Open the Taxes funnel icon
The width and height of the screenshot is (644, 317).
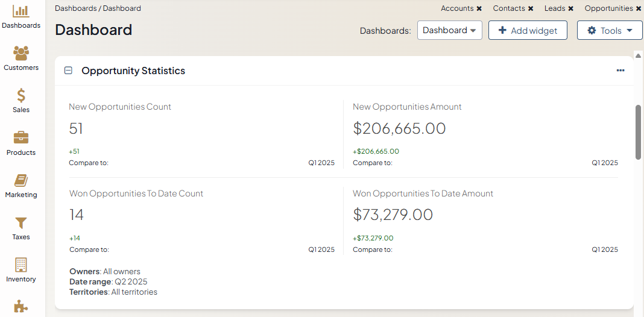coord(21,223)
